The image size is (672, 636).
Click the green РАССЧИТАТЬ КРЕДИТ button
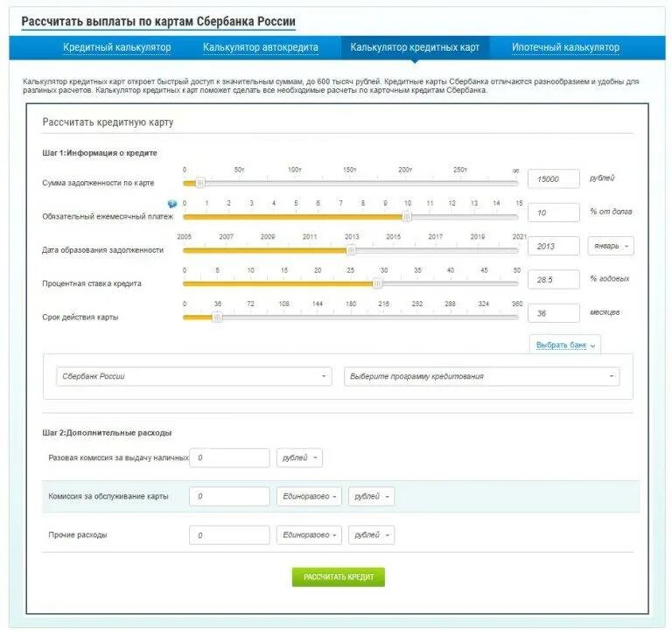339,577
